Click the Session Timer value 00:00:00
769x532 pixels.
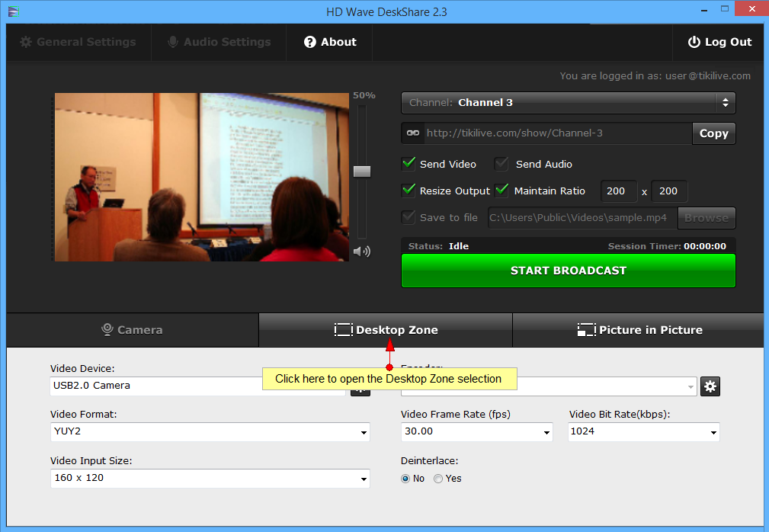click(x=705, y=246)
